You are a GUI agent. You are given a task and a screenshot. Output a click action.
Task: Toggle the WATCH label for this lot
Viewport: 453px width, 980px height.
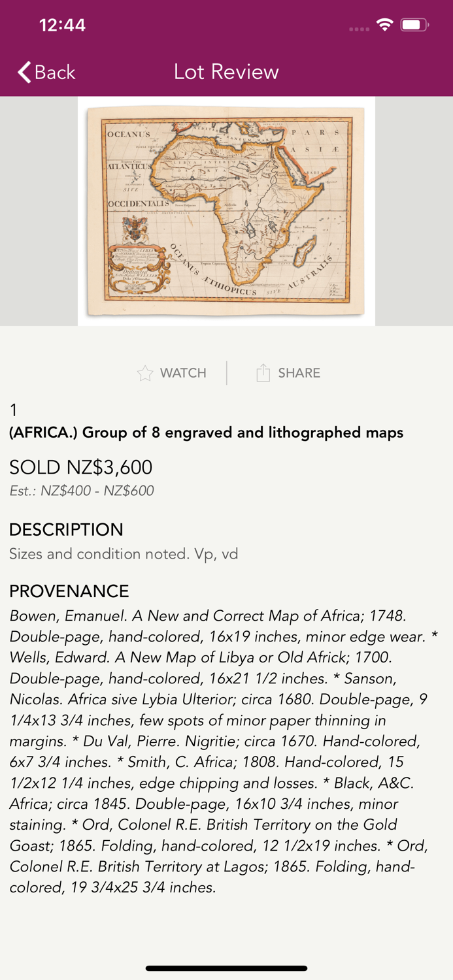183,373
